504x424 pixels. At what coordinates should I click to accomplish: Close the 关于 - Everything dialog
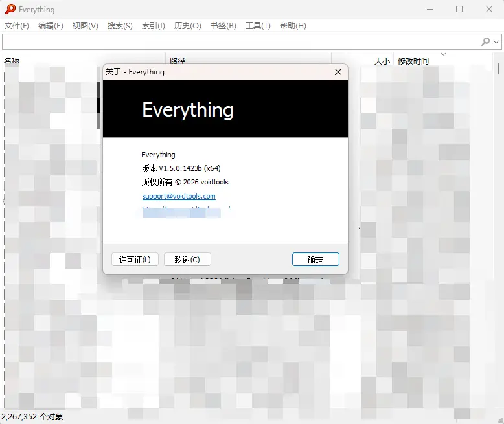(338, 72)
